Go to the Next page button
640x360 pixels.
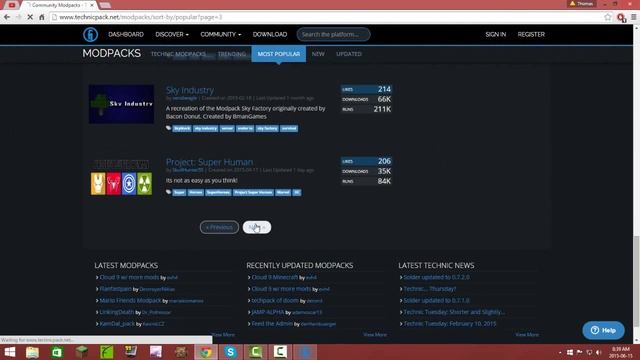point(257,227)
